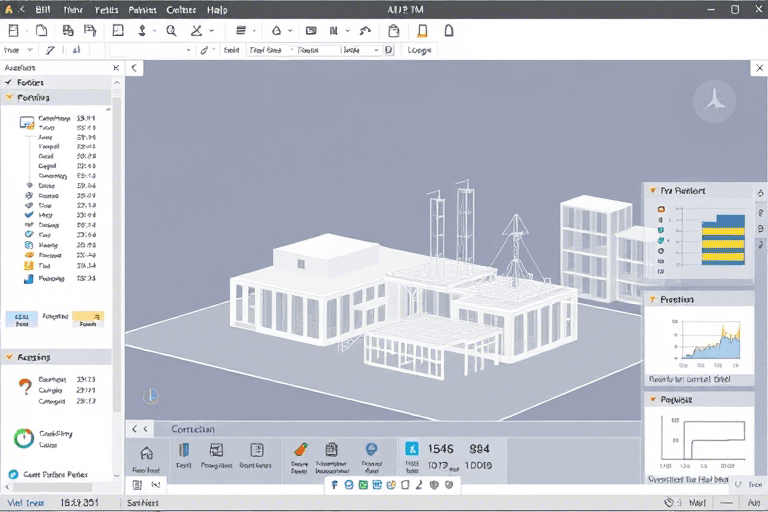Viewport: 768px width, 512px height.
Task: Click the blue circle link at the left panel bottom
Action: [x=13, y=474]
